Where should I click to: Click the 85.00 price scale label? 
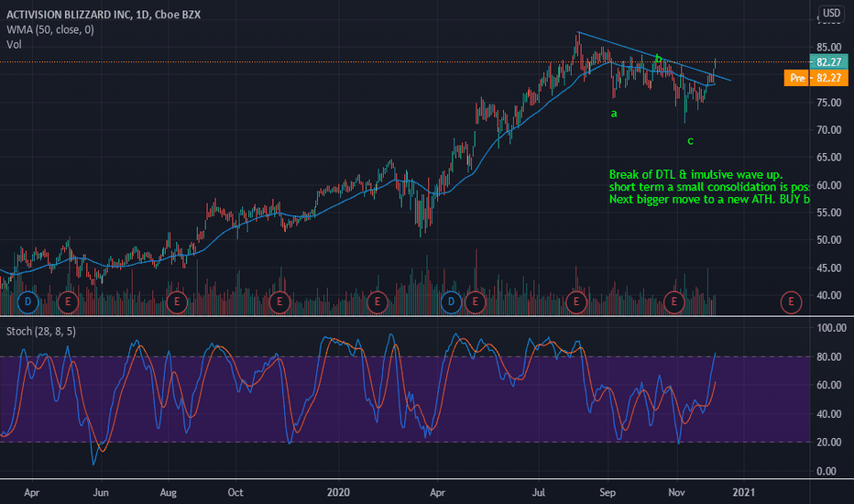829,48
